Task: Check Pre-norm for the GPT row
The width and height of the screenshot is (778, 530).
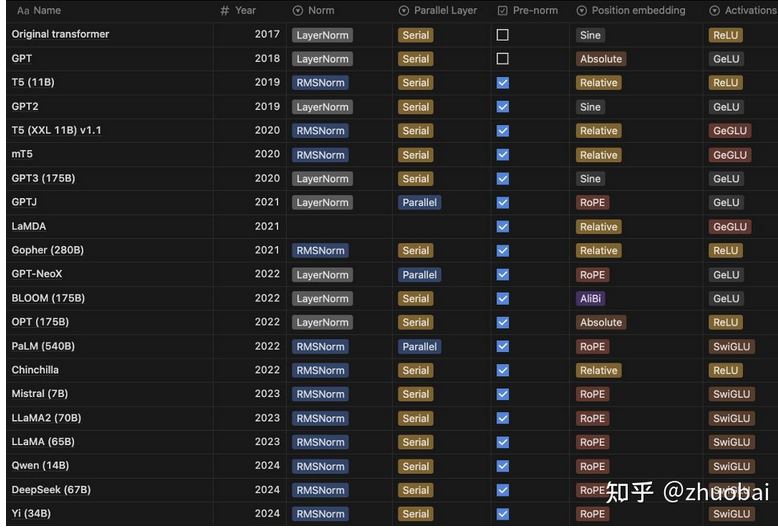Action: [x=503, y=59]
